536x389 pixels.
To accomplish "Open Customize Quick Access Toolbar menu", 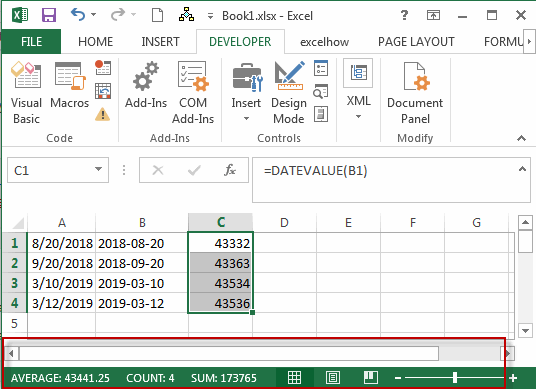I will [x=210, y=16].
